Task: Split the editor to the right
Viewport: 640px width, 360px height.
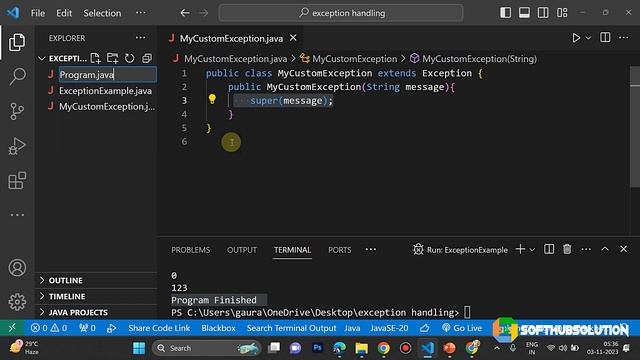Action: (605, 38)
